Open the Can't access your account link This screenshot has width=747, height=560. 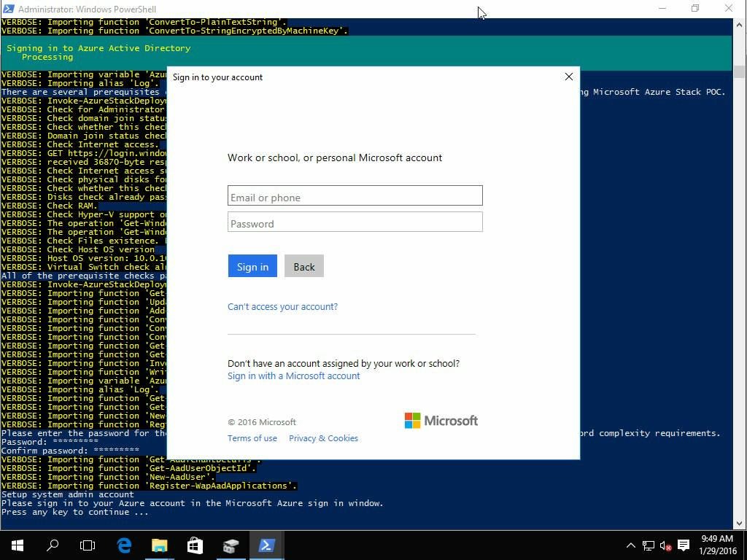[x=282, y=307]
